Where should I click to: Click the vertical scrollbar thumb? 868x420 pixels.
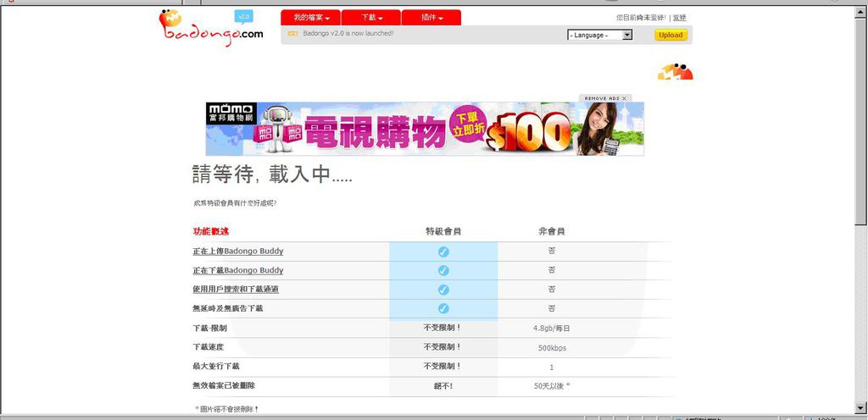coord(860,120)
